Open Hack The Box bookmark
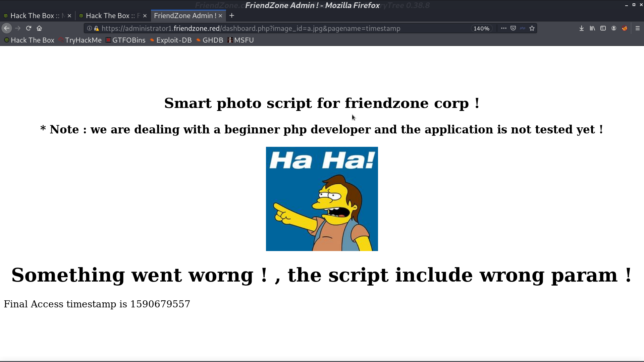The width and height of the screenshot is (644, 362). (29, 40)
